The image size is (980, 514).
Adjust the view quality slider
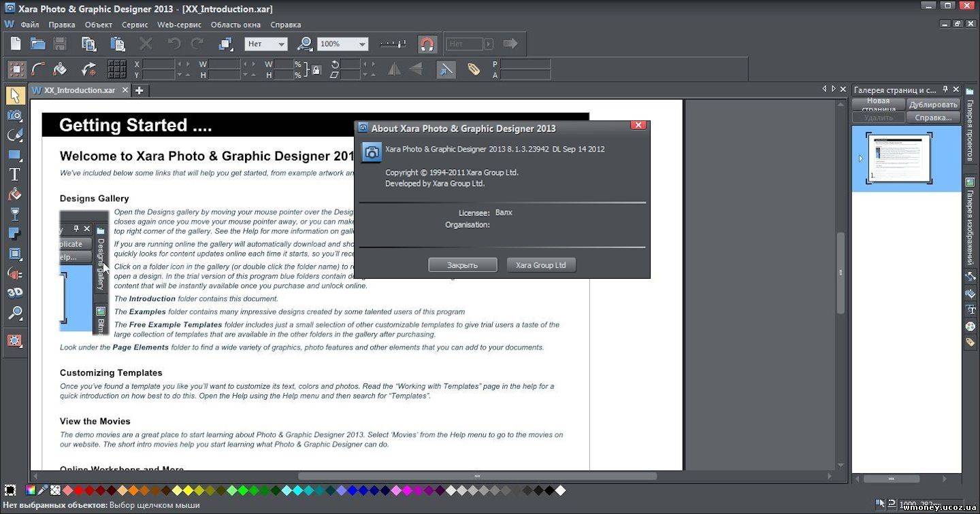click(393, 44)
